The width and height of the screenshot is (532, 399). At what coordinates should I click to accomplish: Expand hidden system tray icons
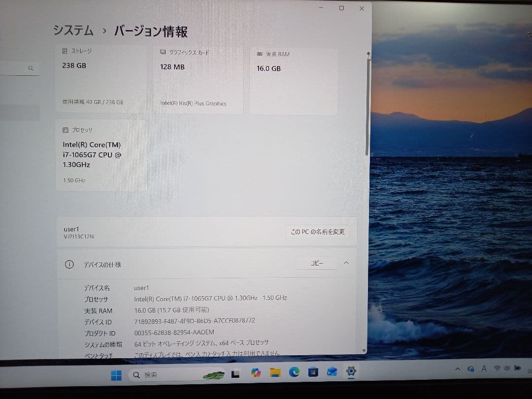coord(458,369)
